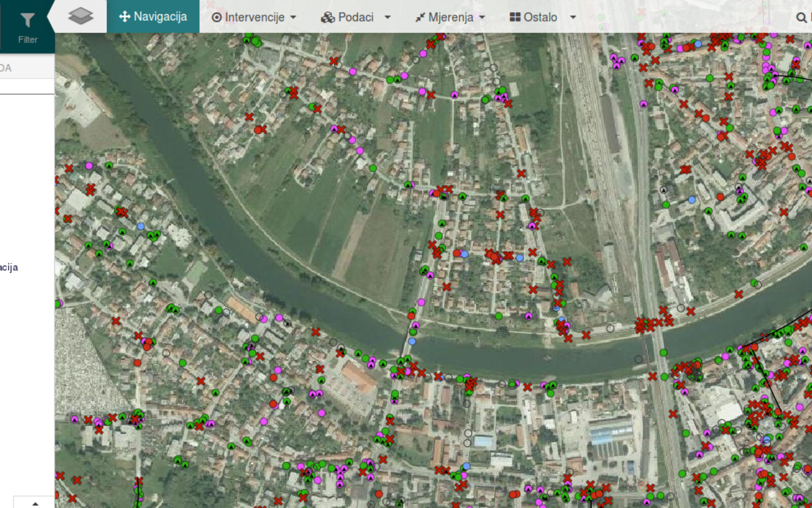Expand the Intervencije dropdown caret
The height and width of the screenshot is (508, 812).
click(x=293, y=17)
